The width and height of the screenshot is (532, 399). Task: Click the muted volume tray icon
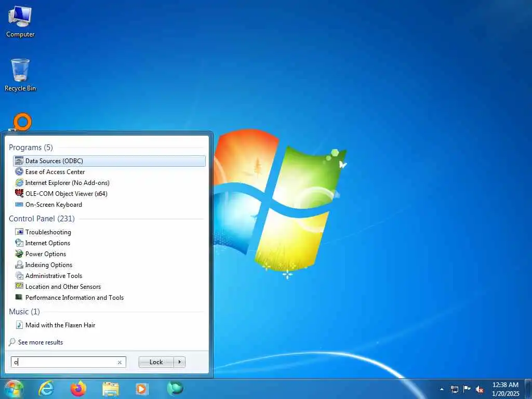(480, 389)
